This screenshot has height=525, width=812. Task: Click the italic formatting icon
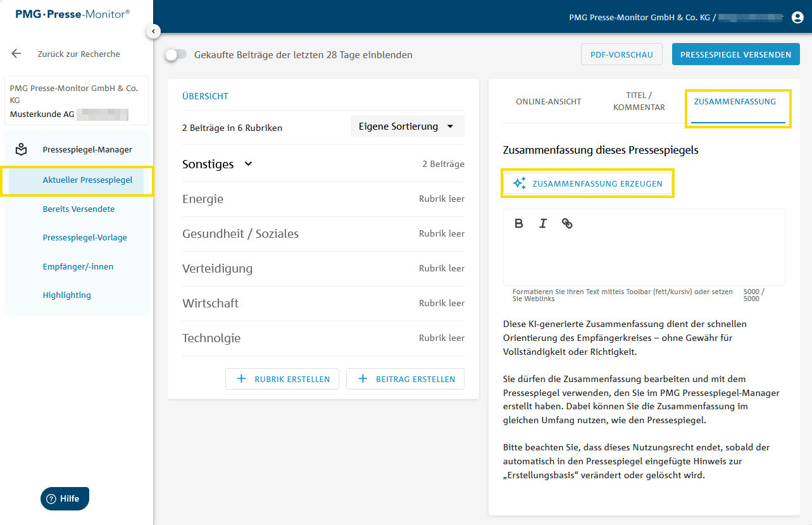pos(542,223)
